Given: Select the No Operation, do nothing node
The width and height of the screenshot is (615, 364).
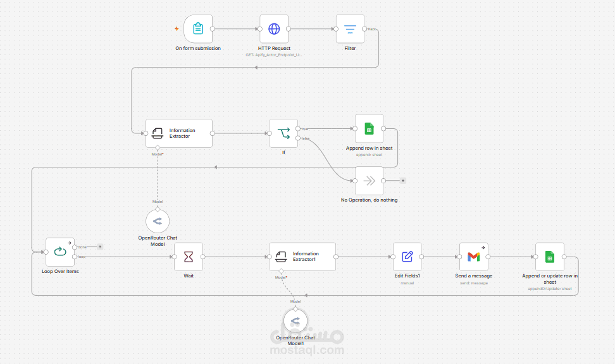Looking at the screenshot, I should pyautogui.click(x=369, y=181).
